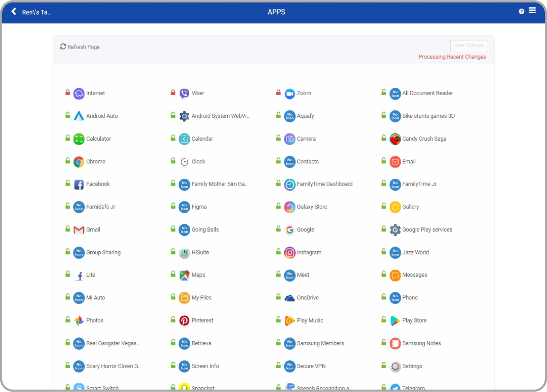
Task: Click the Android System WebView gear icon
Action: click(184, 116)
